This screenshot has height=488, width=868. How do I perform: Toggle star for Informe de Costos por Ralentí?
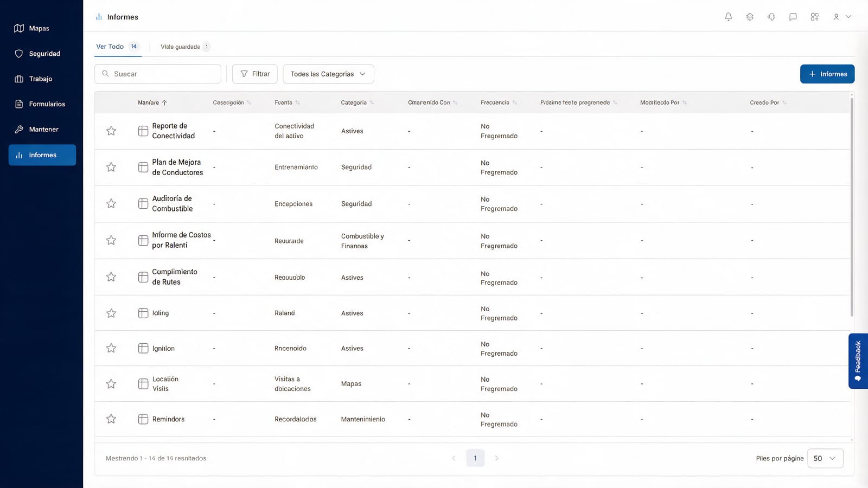111,240
